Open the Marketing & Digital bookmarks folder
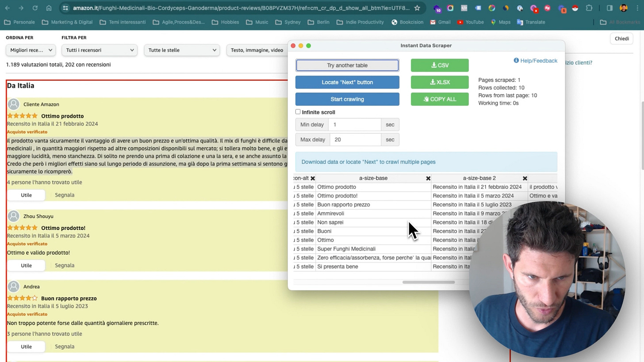The height and width of the screenshot is (362, 644). 67,22
